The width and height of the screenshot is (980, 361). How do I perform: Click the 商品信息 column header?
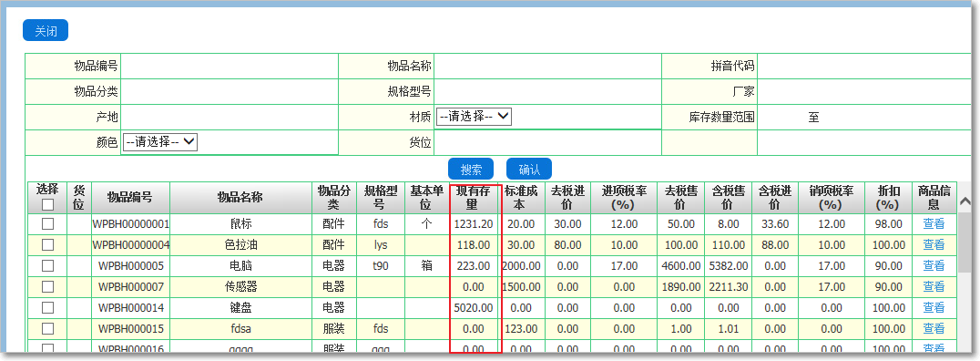pyautogui.click(x=934, y=198)
